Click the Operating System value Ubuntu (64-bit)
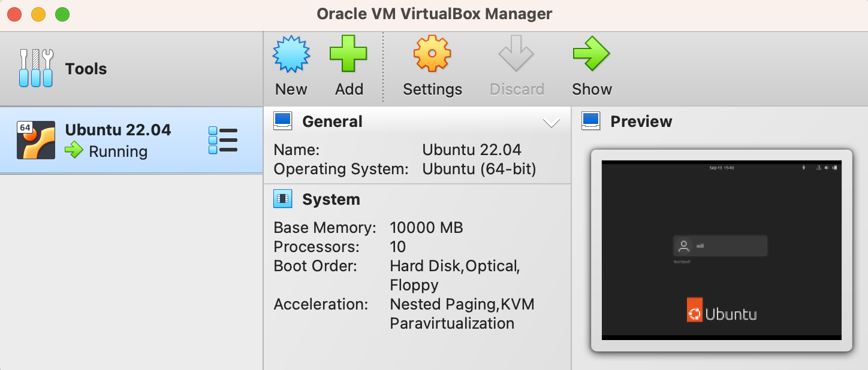Image resolution: width=868 pixels, height=370 pixels. 479,169
